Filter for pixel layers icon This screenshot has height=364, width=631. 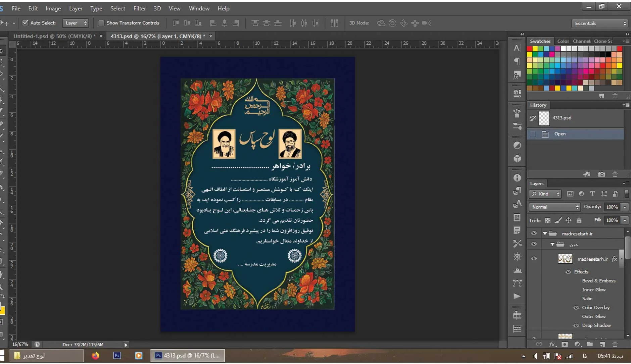click(x=570, y=194)
